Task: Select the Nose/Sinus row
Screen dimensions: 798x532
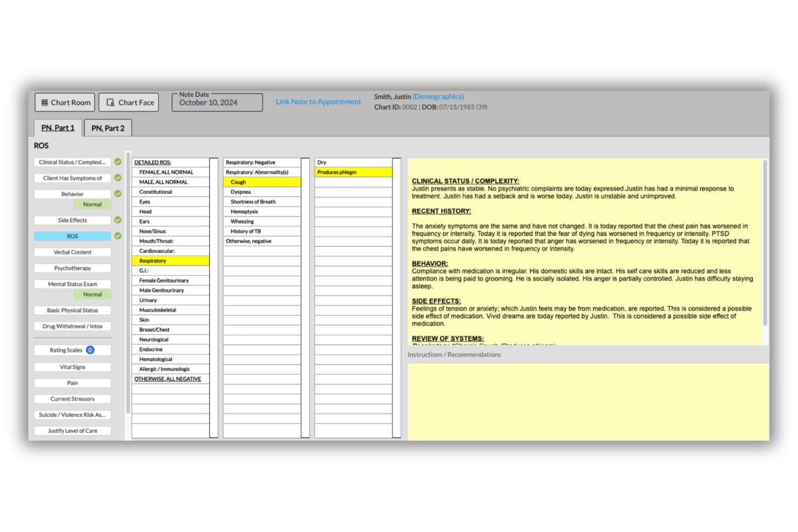Action: click(170, 231)
